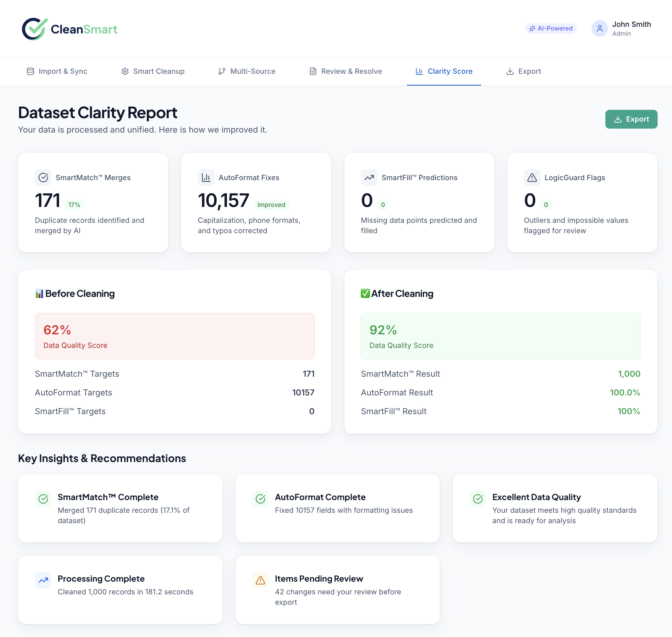Click the AutoFormat Complete check icon

[x=260, y=499]
